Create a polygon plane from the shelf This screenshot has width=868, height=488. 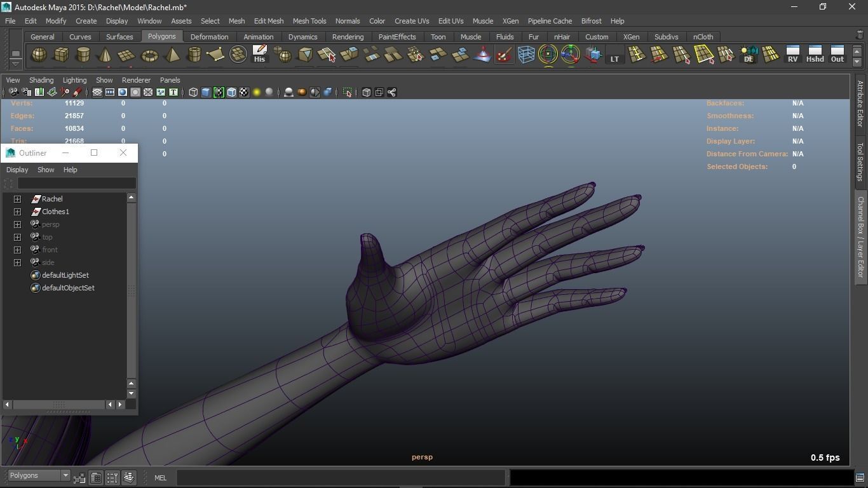pyautogui.click(x=127, y=55)
